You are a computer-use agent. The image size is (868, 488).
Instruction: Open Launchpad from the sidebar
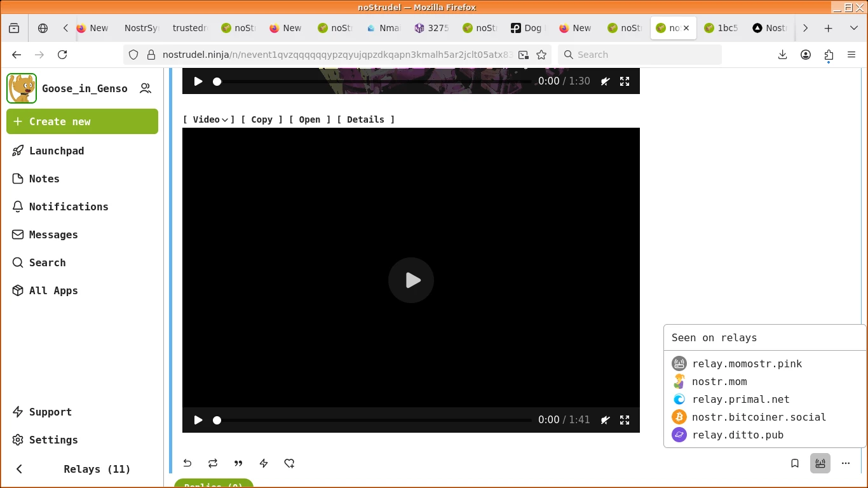tap(82, 151)
